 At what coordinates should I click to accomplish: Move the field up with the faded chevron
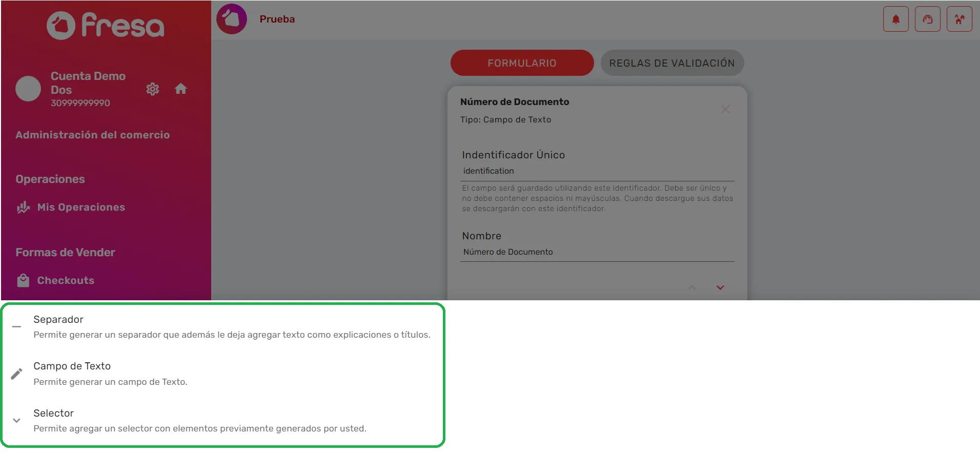pos(692,287)
